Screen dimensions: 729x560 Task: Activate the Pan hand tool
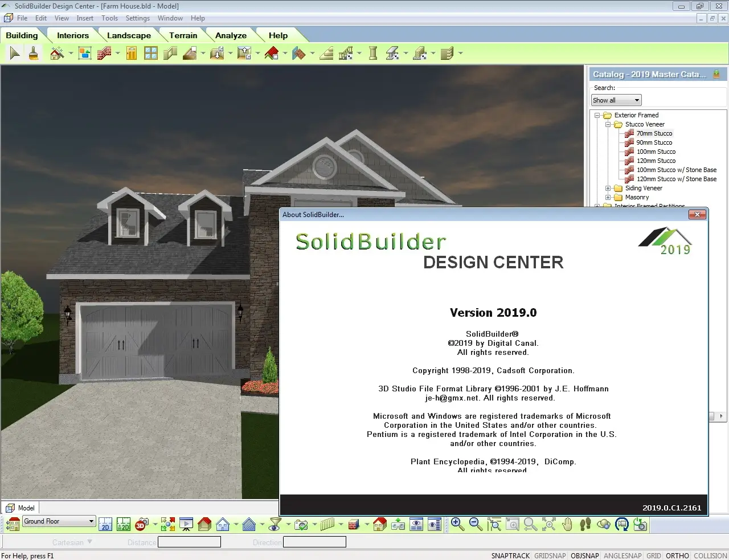[567, 524]
